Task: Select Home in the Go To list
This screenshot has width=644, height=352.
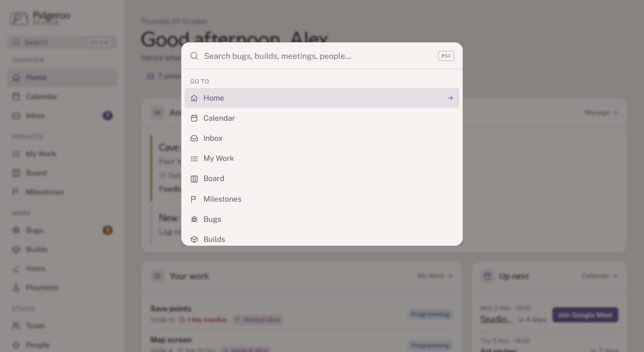Action: pos(322,98)
